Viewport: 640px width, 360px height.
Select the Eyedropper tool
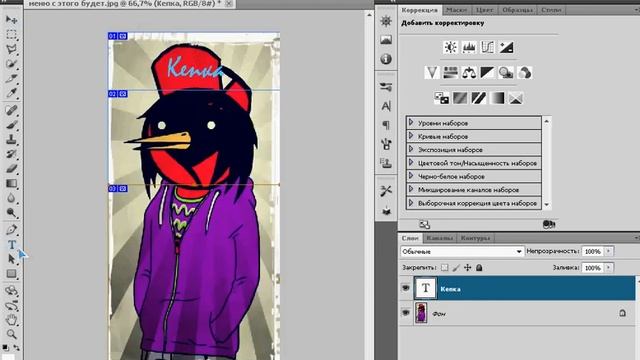click(11, 93)
